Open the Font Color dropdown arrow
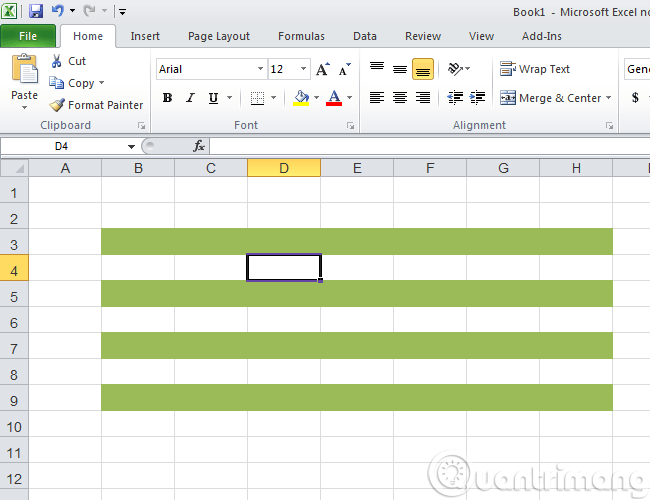 pos(349,98)
